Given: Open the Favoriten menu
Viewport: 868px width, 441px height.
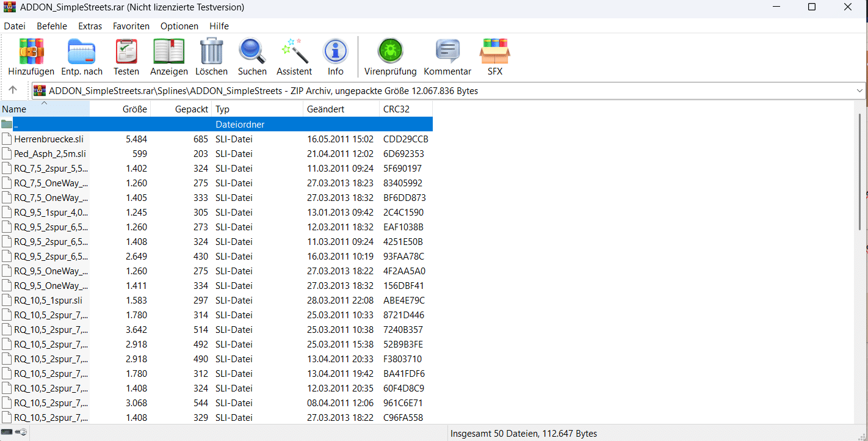Looking at the screenshot, I should tap(131, 26).
